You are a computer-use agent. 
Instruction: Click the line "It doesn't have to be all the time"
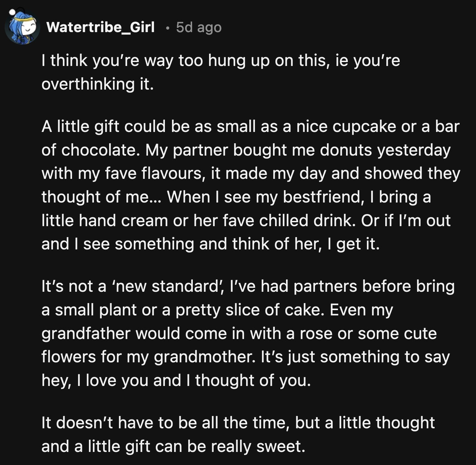point(165,423)
